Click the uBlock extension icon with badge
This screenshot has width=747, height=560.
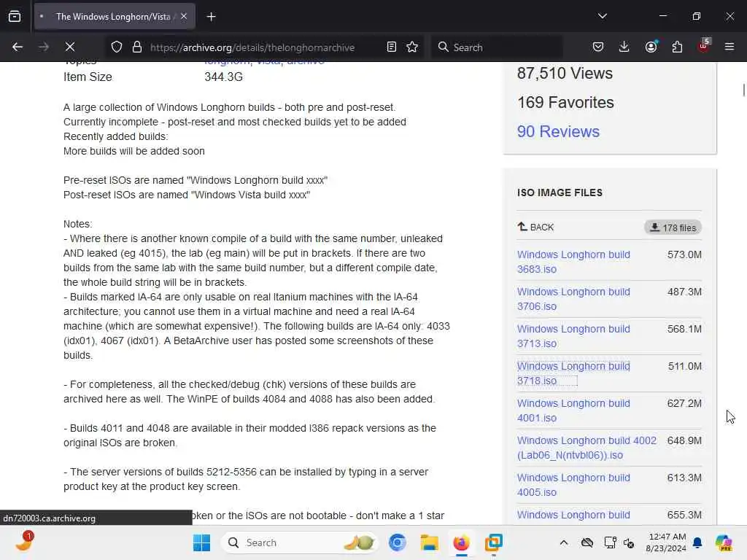click(x=704, y=46)
